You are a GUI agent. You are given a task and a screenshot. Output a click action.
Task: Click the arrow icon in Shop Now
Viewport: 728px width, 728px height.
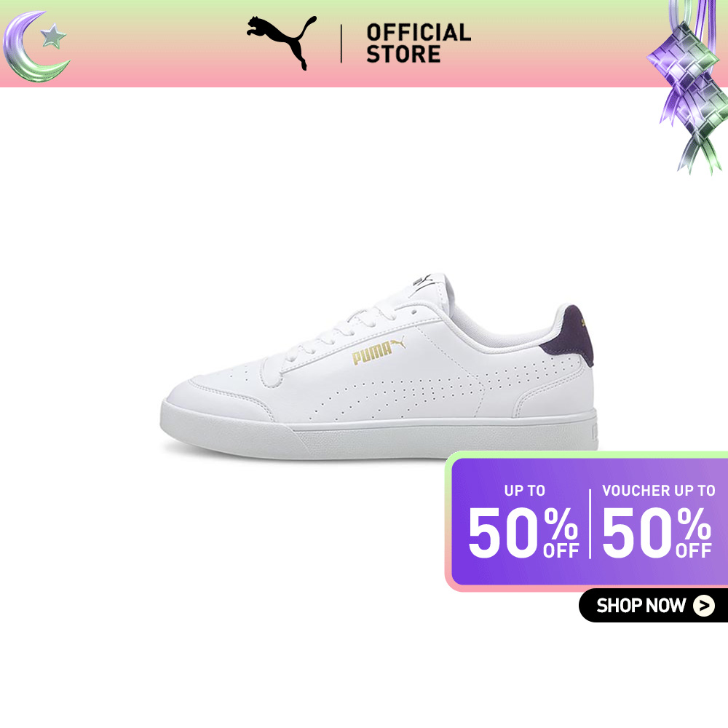coord(703,606)
